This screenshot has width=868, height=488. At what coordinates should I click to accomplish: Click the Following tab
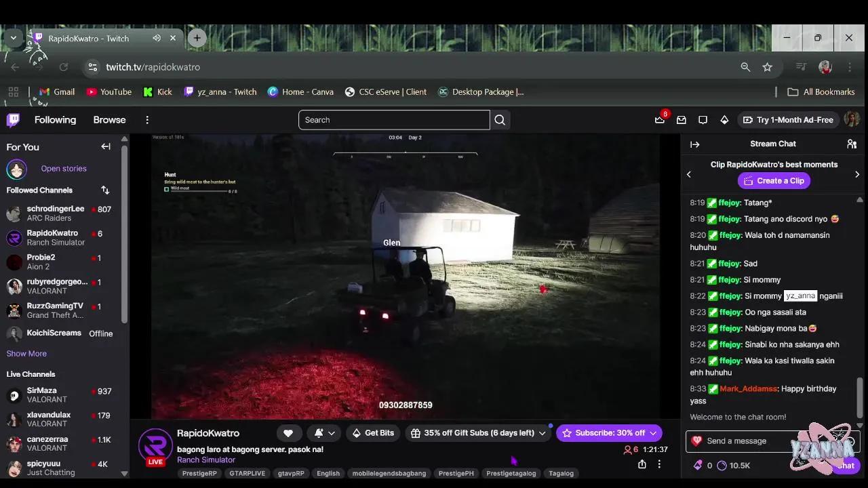56,120
